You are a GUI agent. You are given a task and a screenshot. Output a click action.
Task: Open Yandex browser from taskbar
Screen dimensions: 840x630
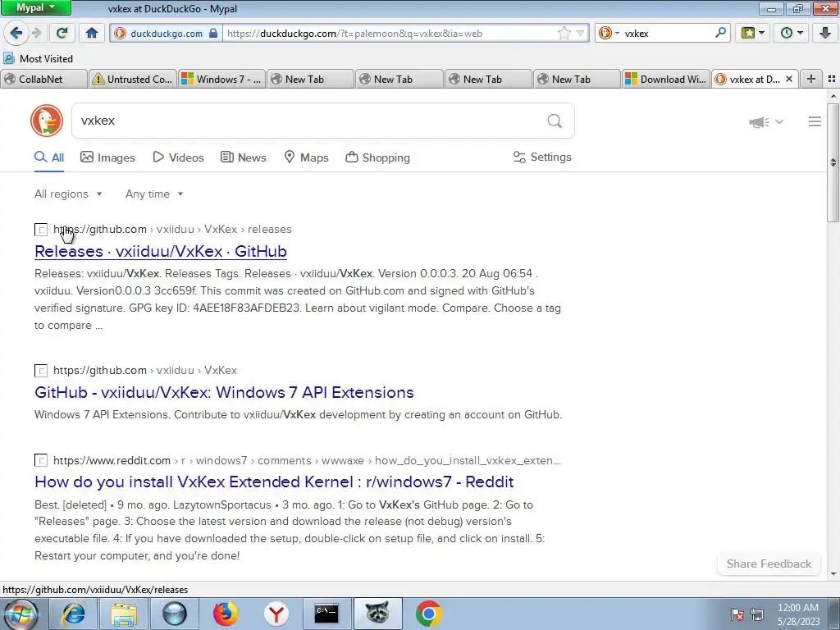coord(276,614)
